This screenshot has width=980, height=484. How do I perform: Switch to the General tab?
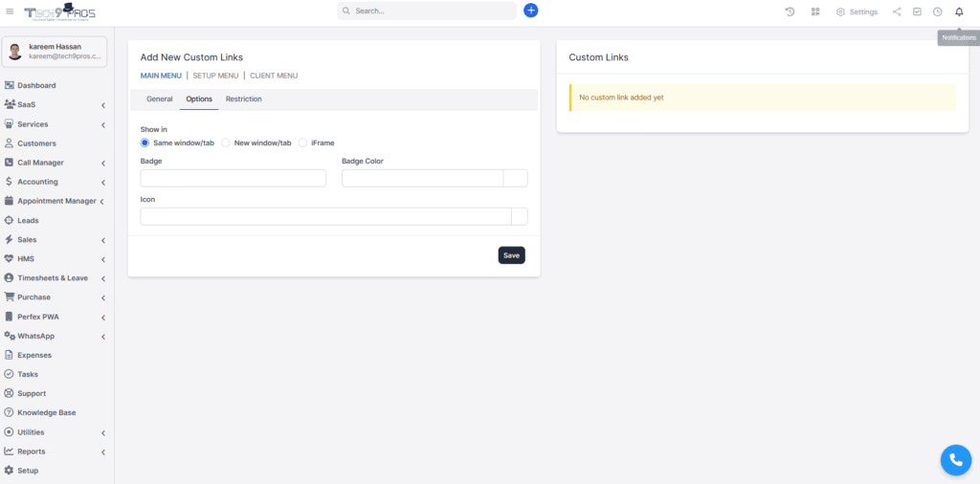pos(160,99)
